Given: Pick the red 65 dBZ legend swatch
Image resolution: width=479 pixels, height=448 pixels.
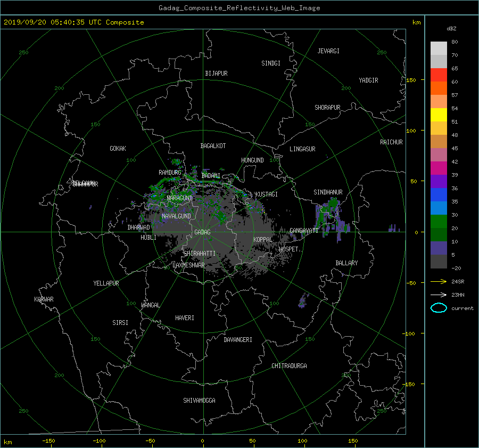Looking at the screenshot, I should (x=439, y=75).
